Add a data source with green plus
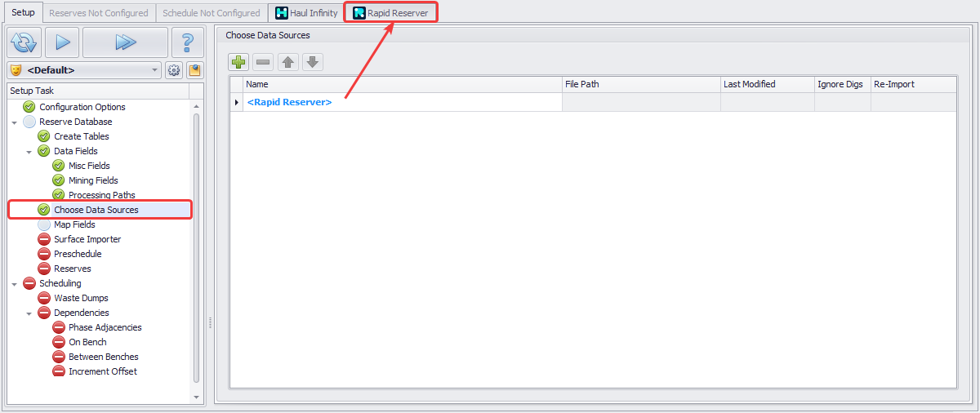The width and height of the screenshot is (980, 413). pyautogui.click(x=238, y=62)
